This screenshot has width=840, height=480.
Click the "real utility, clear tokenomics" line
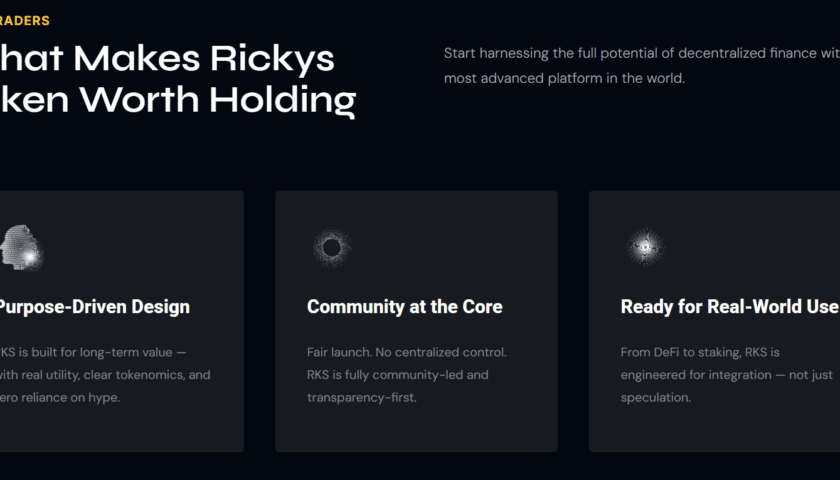106,375
